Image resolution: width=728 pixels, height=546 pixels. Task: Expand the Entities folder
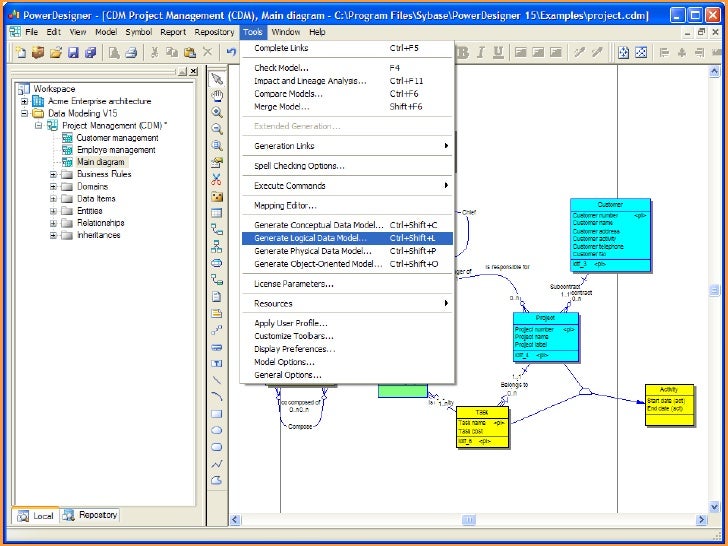point(53,211)
